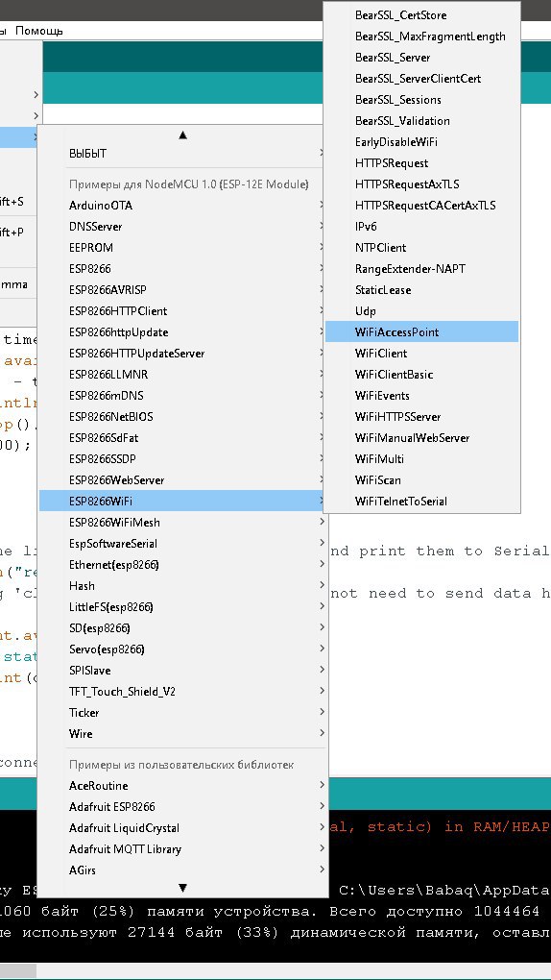This screenshot has width=551, height=980.
Task: Open EspSoftwareSerial examples
Action: (182, 544)
